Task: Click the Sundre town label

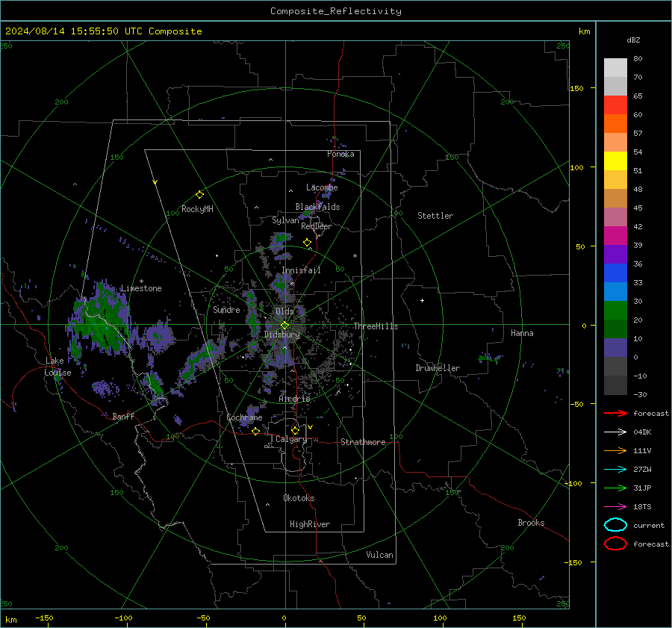Action: (226, 309)
